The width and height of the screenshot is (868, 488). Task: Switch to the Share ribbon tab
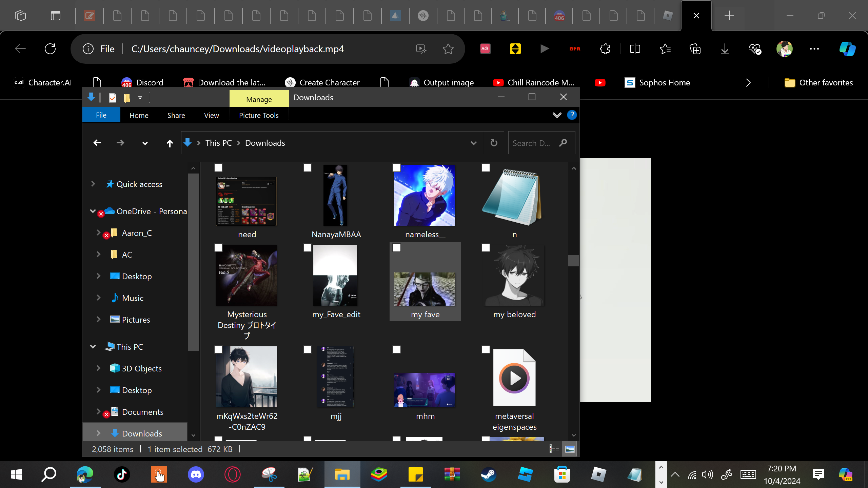click(x=176, y=116)
